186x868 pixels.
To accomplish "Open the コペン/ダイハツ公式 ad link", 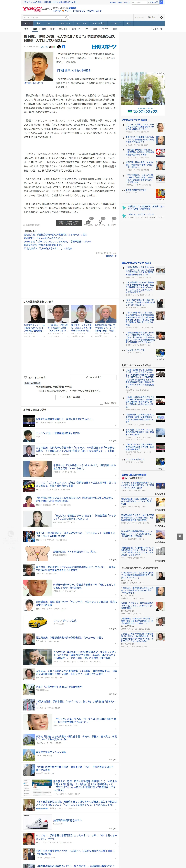I will click(65, 621).
